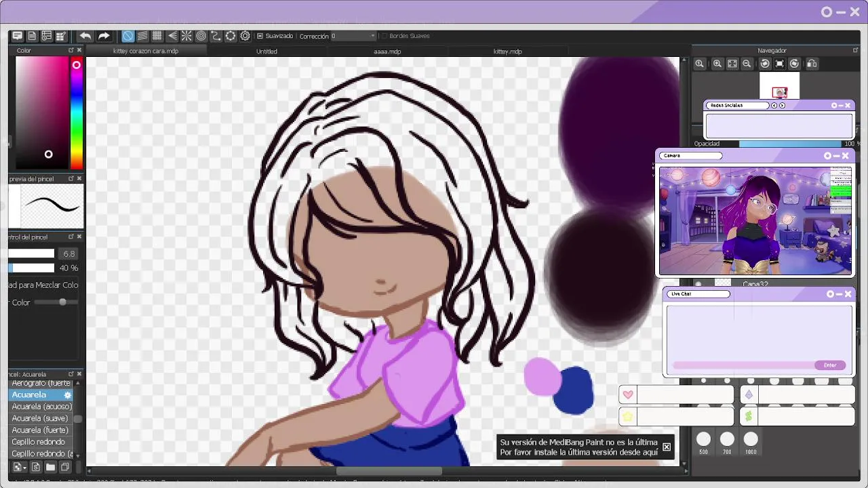Rotate canvas left in Navigator
The height and width of the screenshot is (488, 868).
[x=765, y=64]
